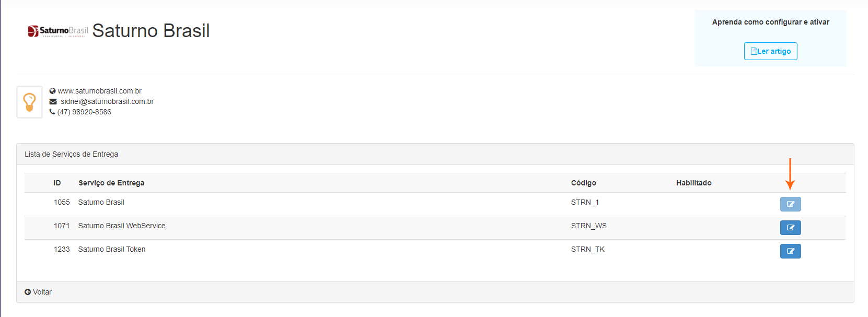Click the Saturno Brasil carrier logo
Screen dimensions: 868x317
point(57,31)
